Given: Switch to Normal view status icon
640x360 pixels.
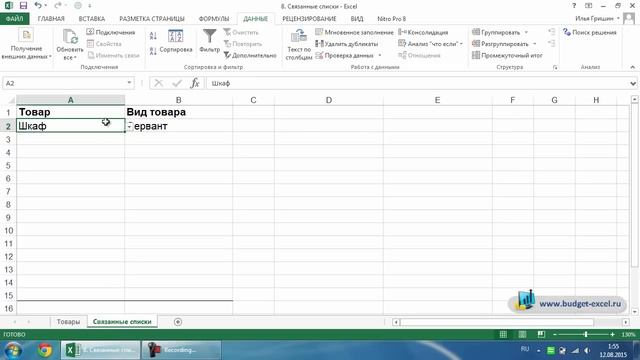Looking at the screenshot, I should pyautogui.click(x=503, y=335).
